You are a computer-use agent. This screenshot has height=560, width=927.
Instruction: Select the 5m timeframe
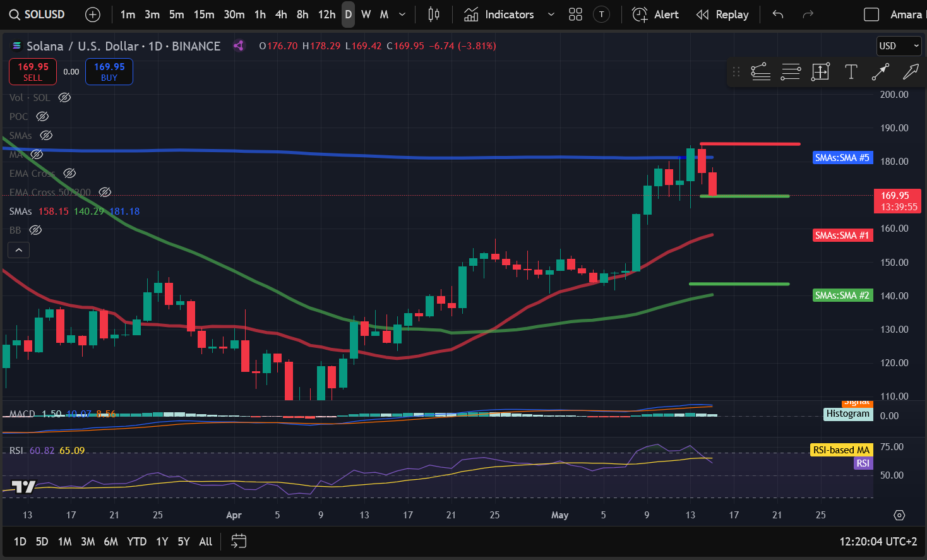pyautogui.click(x=177, y=15)
